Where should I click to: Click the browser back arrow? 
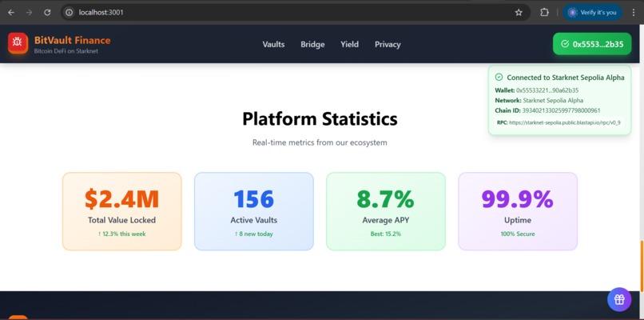11,12
